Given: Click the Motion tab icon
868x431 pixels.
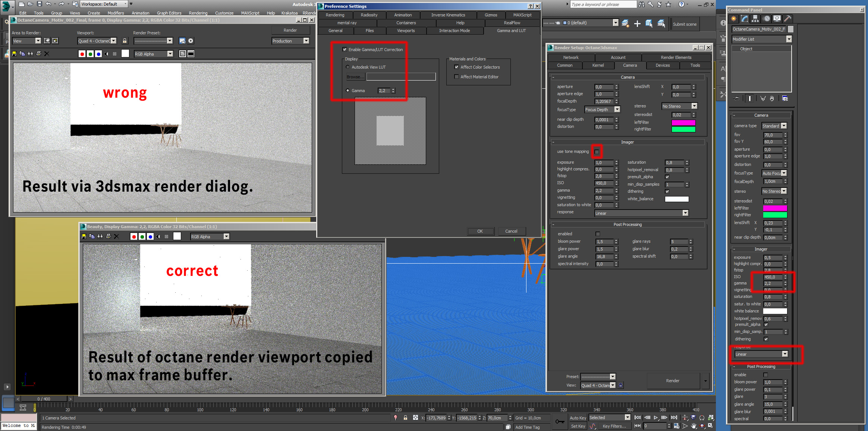Looking at the screenshot, I should tap(766, 19).
